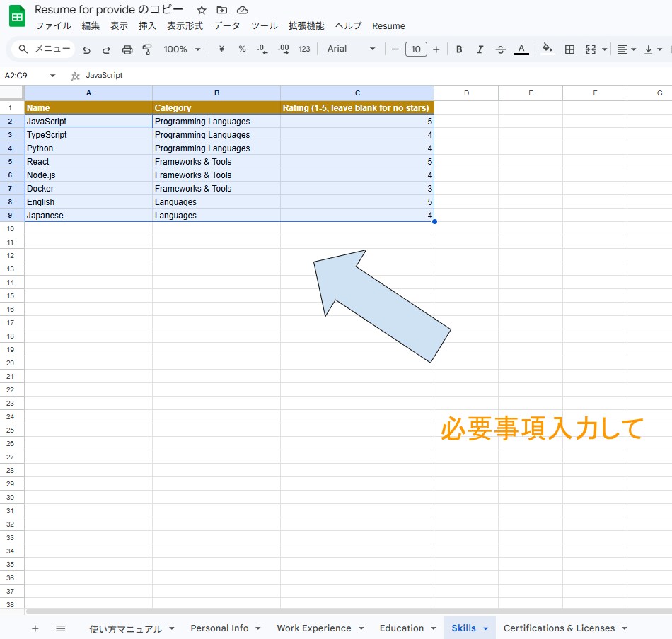The height and width of the screenshot is (639, 672).
Task: Decrease font size with minus button
Action: click(x=395, y=49)
